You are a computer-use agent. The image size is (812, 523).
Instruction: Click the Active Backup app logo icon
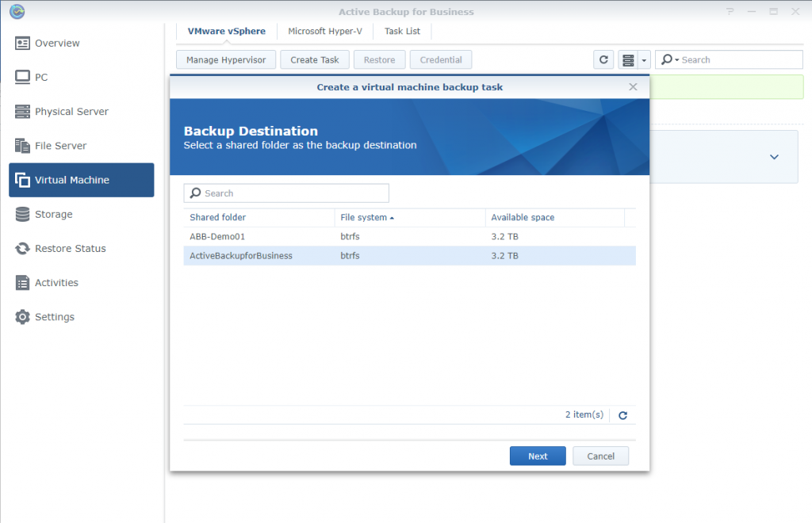coord(16,12)
